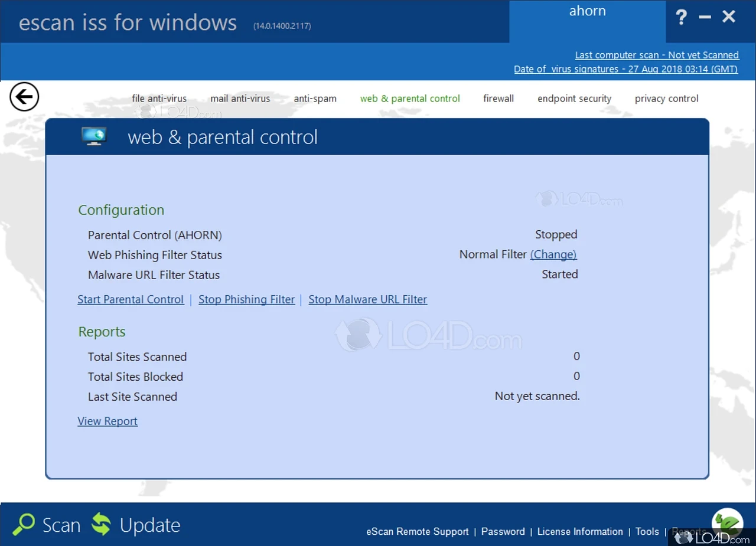The width and height of the screenshot is (756, 546).
Task: Click the Parental Control (AHORN) label
Action: 155,235
